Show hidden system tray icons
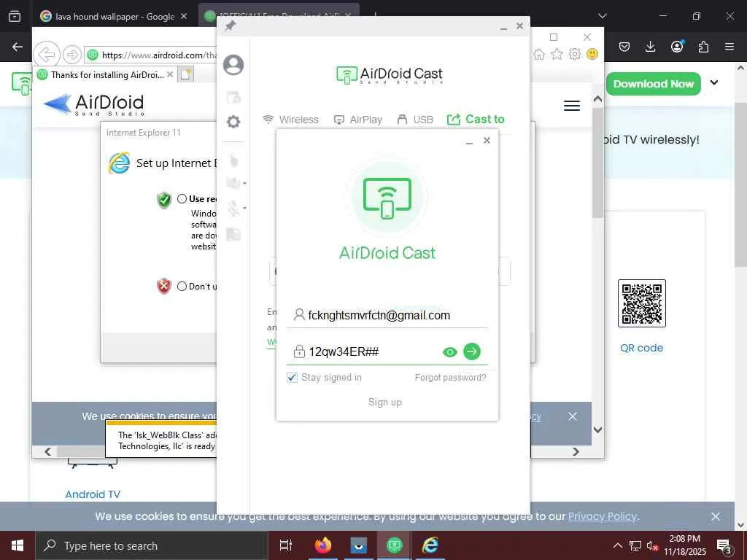This screenshot has height=560, width=747. pos(617,545)
